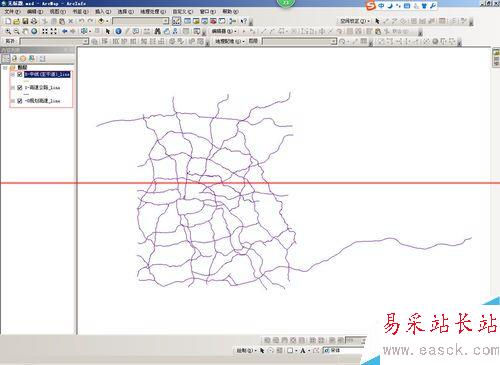Click the Fixed Zoom Out arrows
The width and height of the screenshot is (500, 365).
53,31
